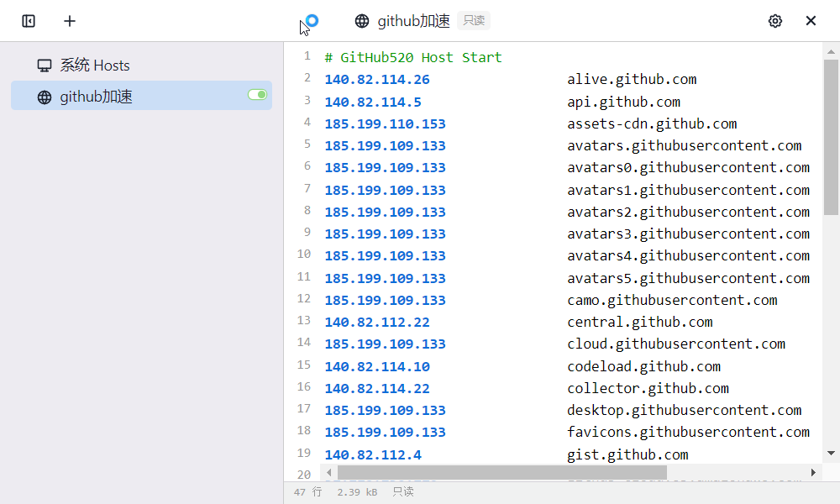Click hostname central.github.com
840x504 pixels.
tap(639, 323)
